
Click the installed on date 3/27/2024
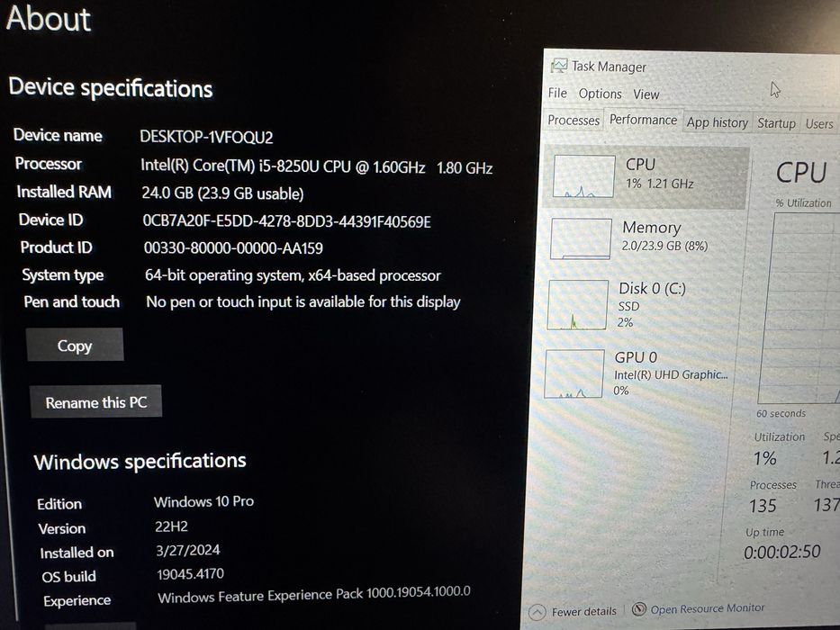188,550
